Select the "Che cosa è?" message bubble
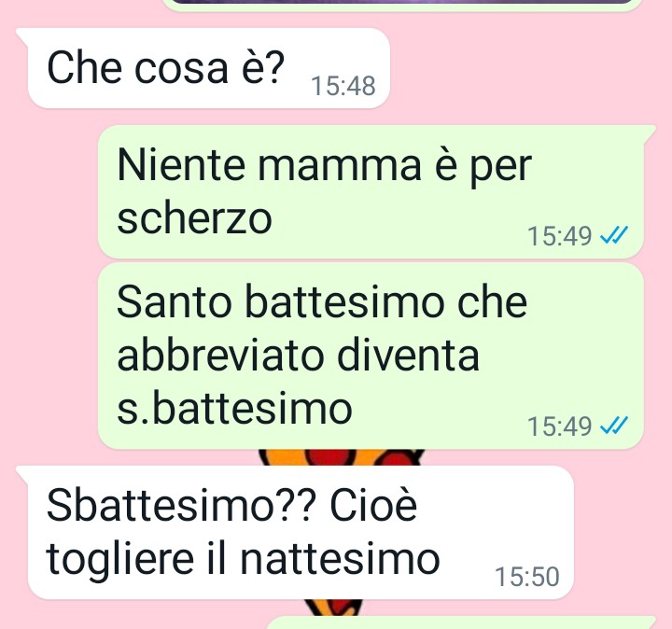 (x=208, y=68)
